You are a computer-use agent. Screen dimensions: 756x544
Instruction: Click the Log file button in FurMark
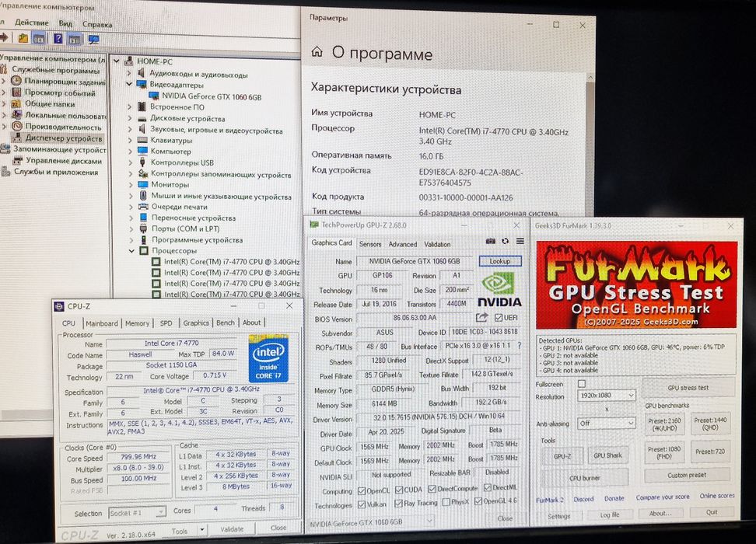pyautogui.click(x=610, y=514)
